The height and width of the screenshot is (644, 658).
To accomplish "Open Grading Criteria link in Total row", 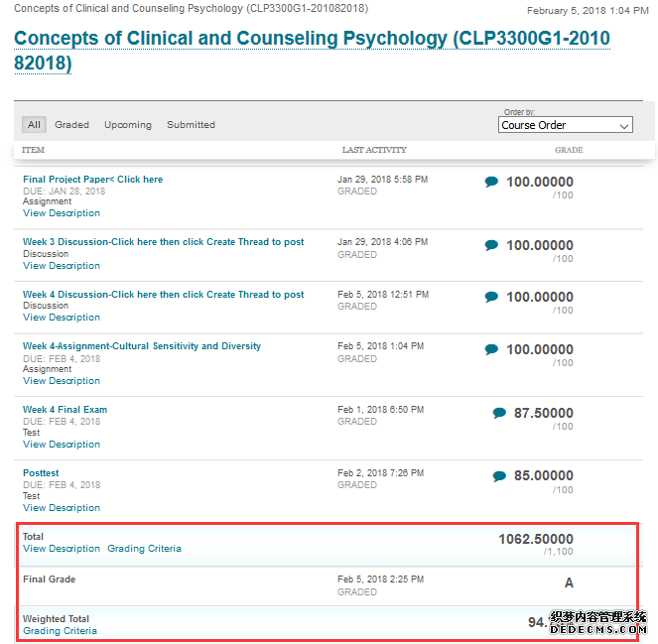I will click(x=144, y=549).
